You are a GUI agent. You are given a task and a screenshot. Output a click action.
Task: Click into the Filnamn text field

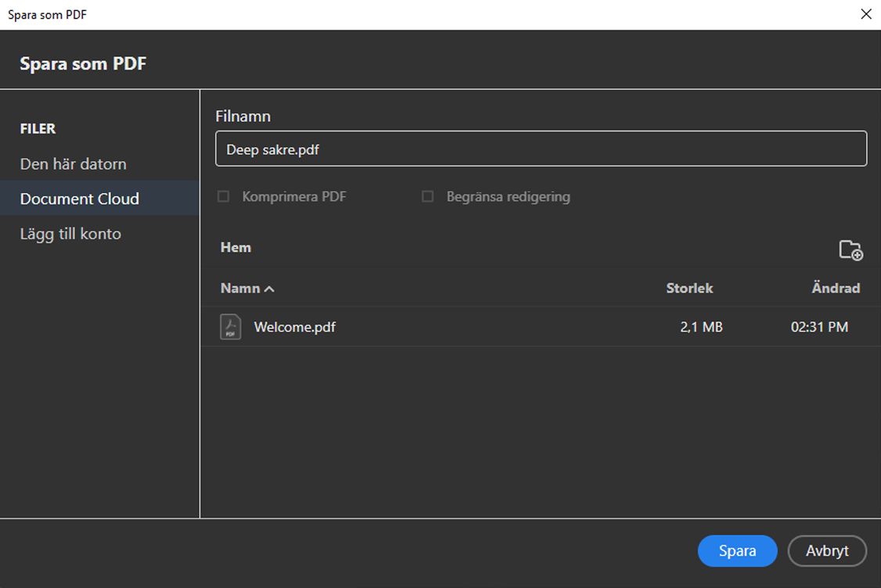(x=541, y=149)
